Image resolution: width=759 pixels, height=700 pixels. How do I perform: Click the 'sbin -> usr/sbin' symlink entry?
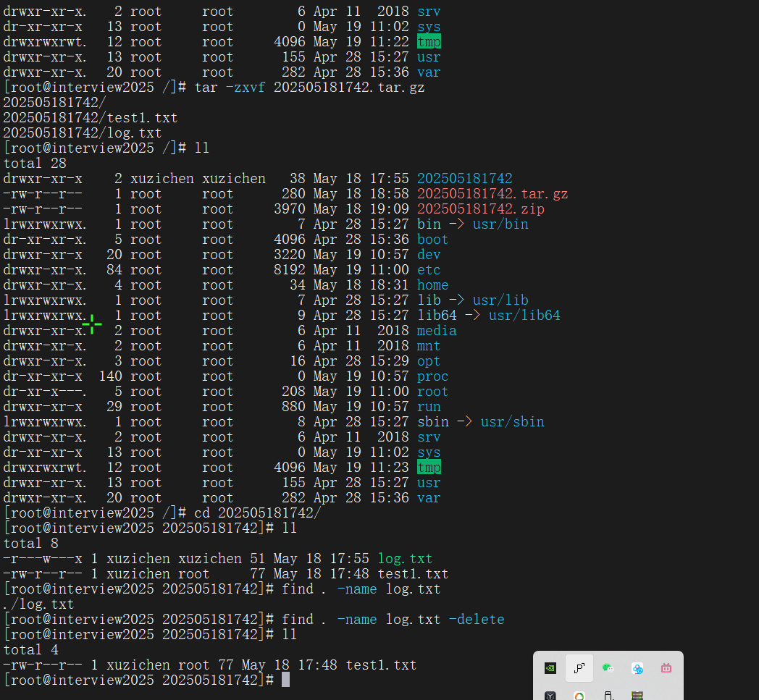point(481,422)
